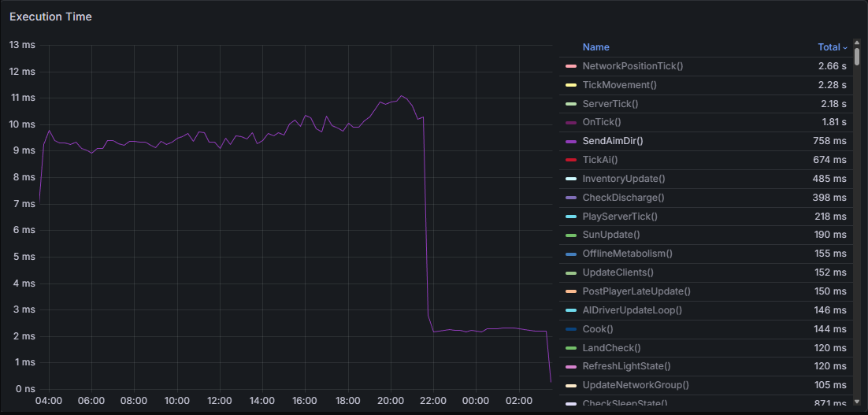The height and width of the screenshot is (415, 868).
Task: Open color picker for NetworkPositionTick() series swatch
Action: [571, 66]
